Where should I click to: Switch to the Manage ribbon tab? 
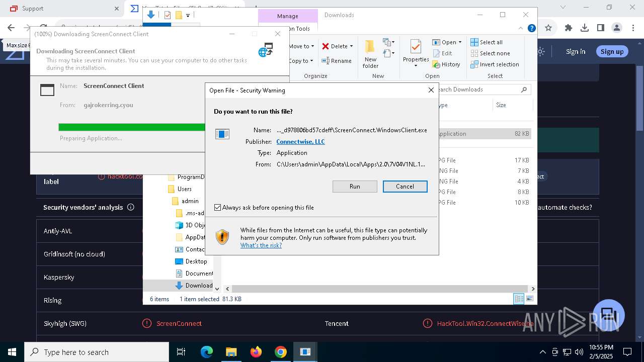click(x=287, y=16)
